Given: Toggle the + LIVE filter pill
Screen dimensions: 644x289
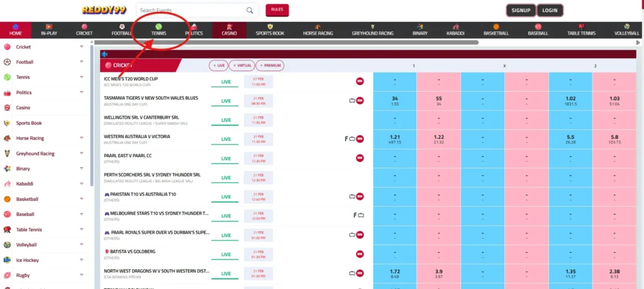Looking at the screenshot, I should (218, 65).
